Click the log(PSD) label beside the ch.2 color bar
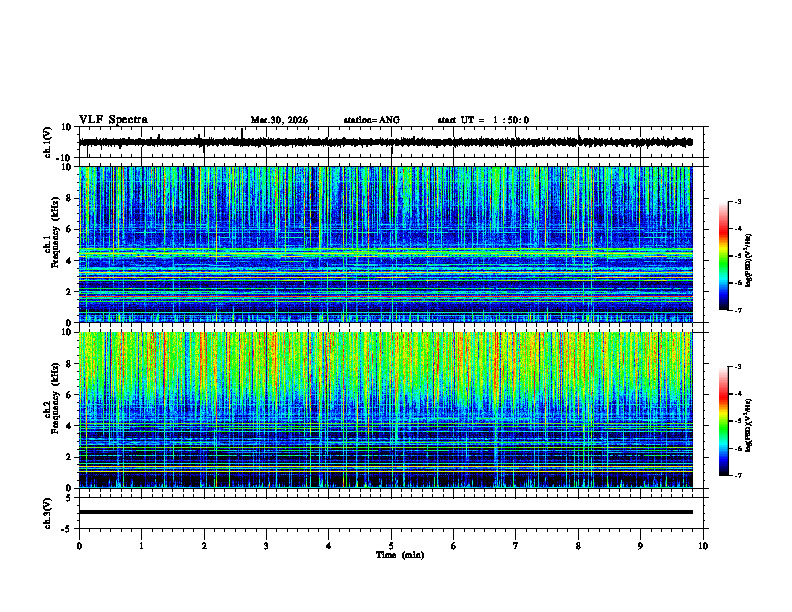This screenshot has height=612, width=792. pyautogui.click(x=749, y=425)
